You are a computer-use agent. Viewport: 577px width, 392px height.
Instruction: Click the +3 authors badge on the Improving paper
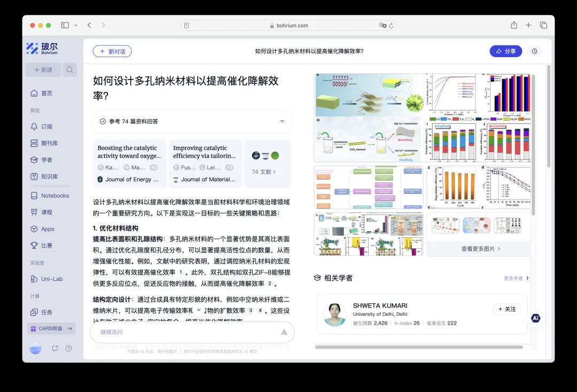point(229,167)
